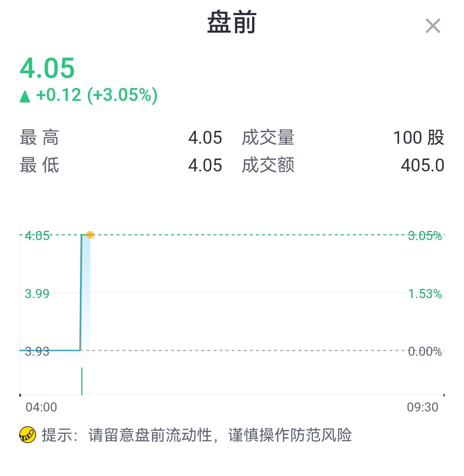Tap the 09:30 end time label
Screen dimensions: 464x476
(x=423, y=407)
